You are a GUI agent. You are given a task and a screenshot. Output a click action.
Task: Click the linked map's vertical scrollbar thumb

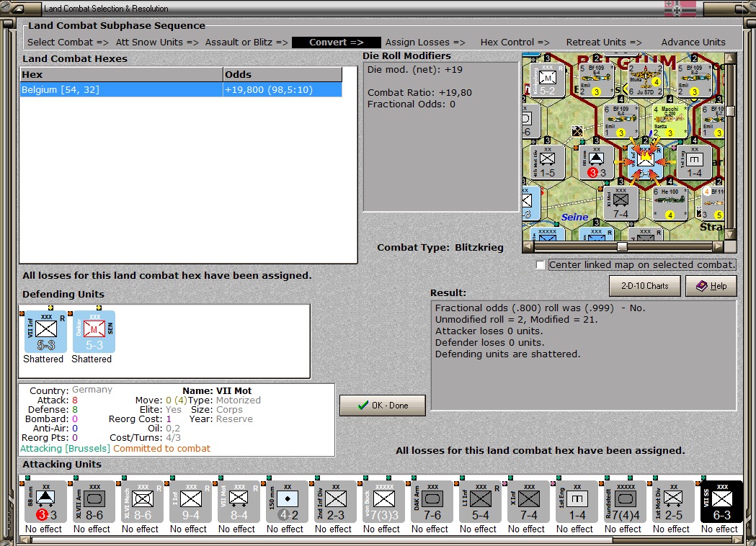tap(731, 112)
